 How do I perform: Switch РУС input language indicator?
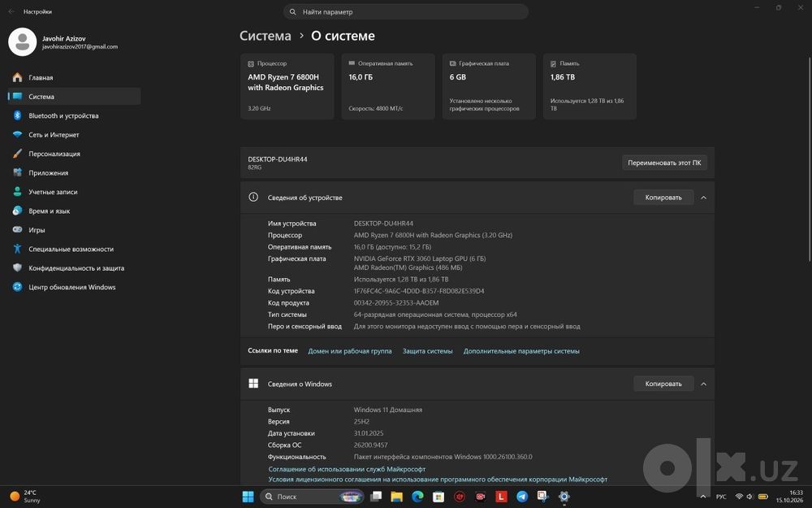tap(721, 497)
